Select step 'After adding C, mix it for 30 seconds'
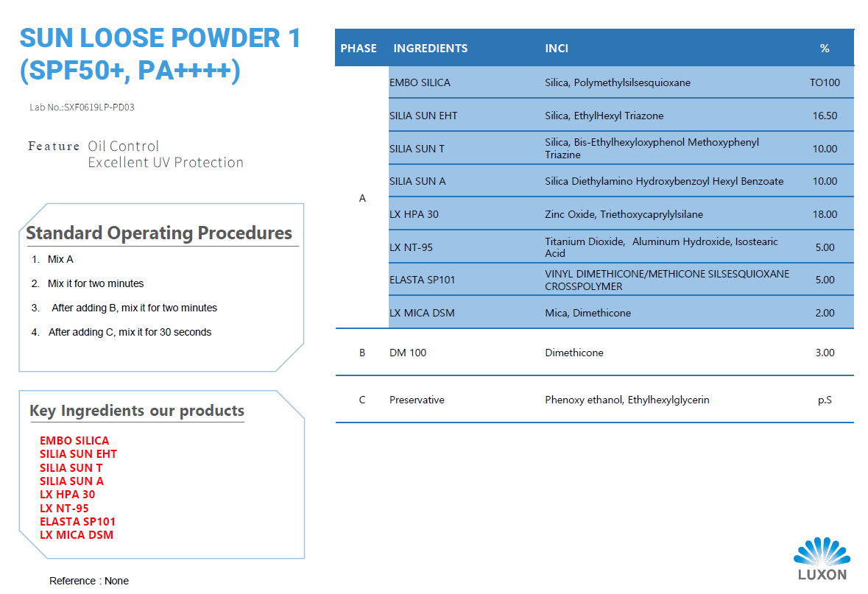 (x=130, y=332)
